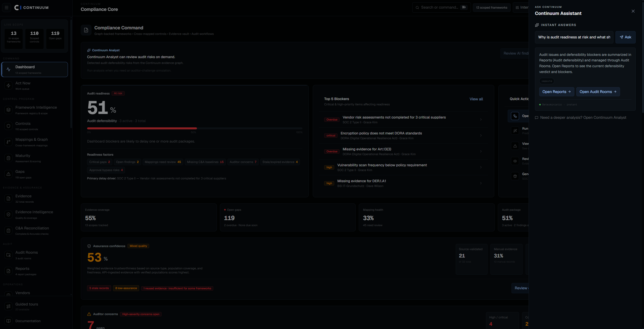Expand the Vulnerability scan frequency blocker chevron
The image size is (644, 329).
coord(481,167)
